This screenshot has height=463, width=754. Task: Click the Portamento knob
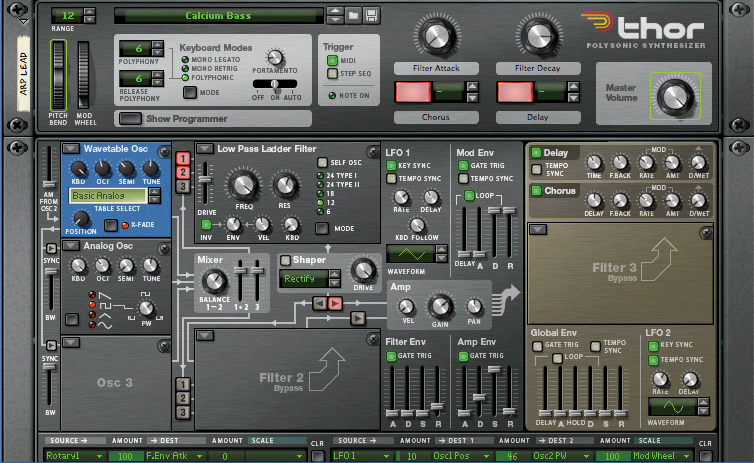click(275, 58)
